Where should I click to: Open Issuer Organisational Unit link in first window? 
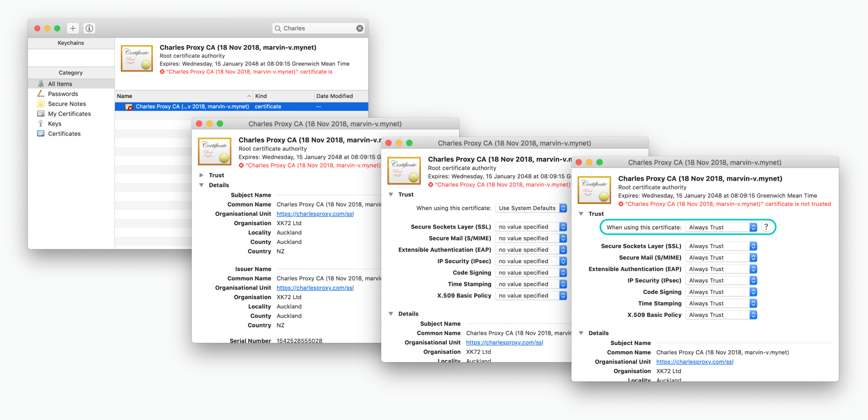point(315,288)
